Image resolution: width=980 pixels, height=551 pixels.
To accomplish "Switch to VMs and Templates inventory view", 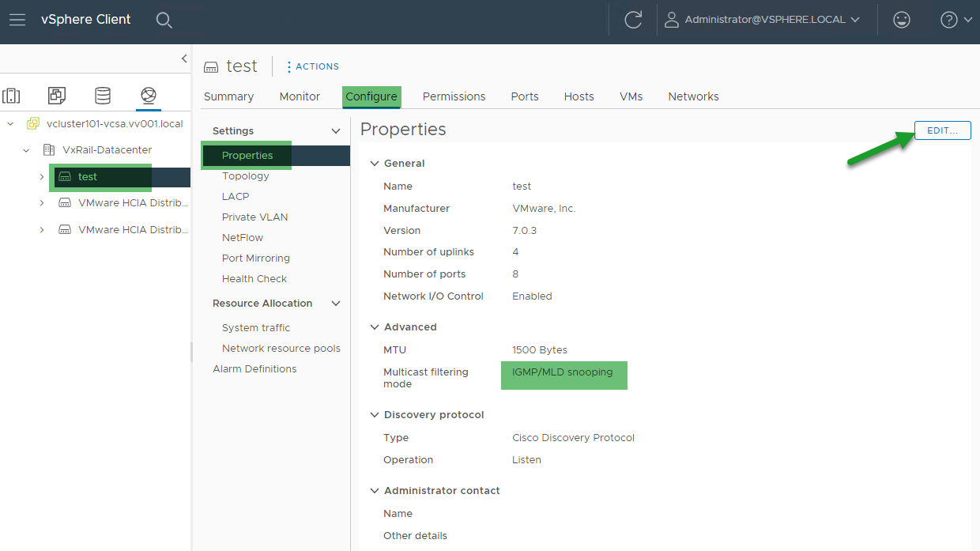I will (x=57, y=96).
